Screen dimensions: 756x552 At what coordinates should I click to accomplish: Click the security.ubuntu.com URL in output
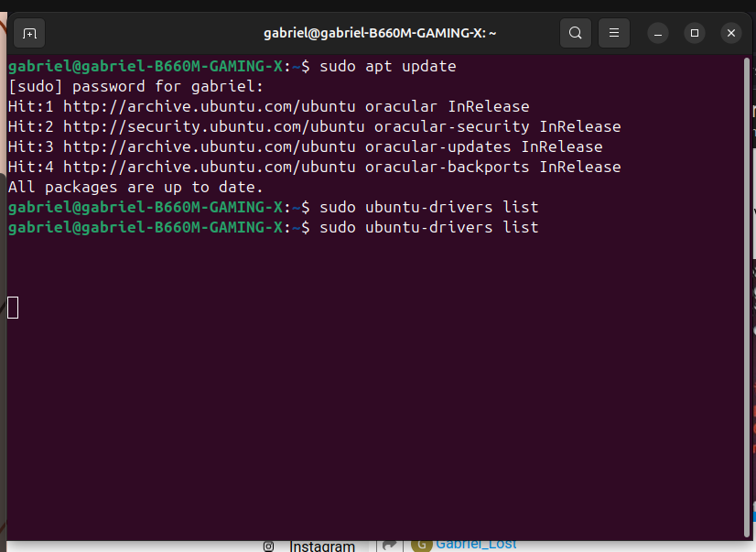point(213,127)
